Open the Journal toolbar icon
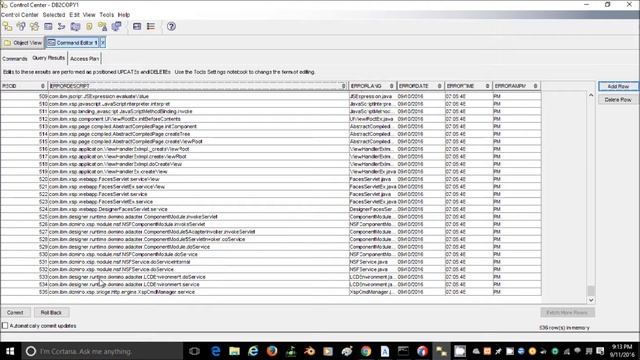The height and width of the screenshot is (360, 640). click(89, 27)
